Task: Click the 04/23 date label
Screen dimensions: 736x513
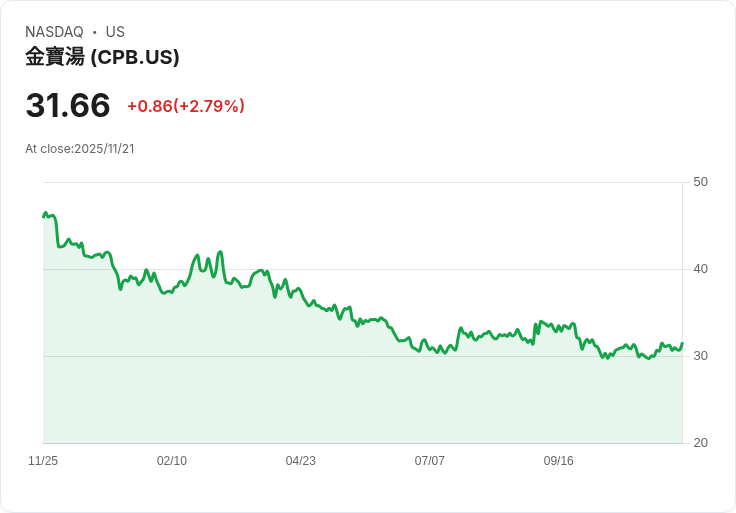Action: 301,461
